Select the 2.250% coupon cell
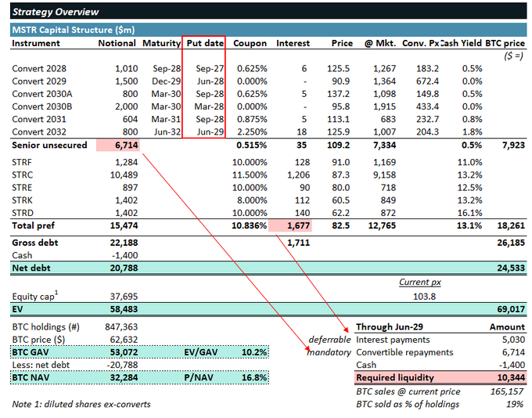This screenshot has width=532, height=418. click(252, 132)
